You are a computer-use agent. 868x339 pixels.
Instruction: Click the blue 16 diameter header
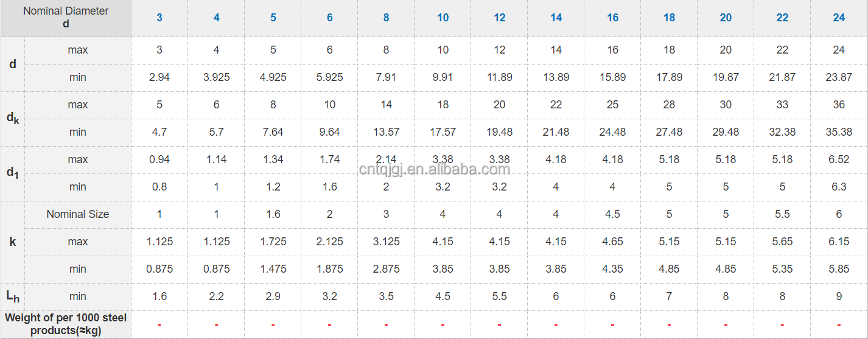tap(612, 18)
